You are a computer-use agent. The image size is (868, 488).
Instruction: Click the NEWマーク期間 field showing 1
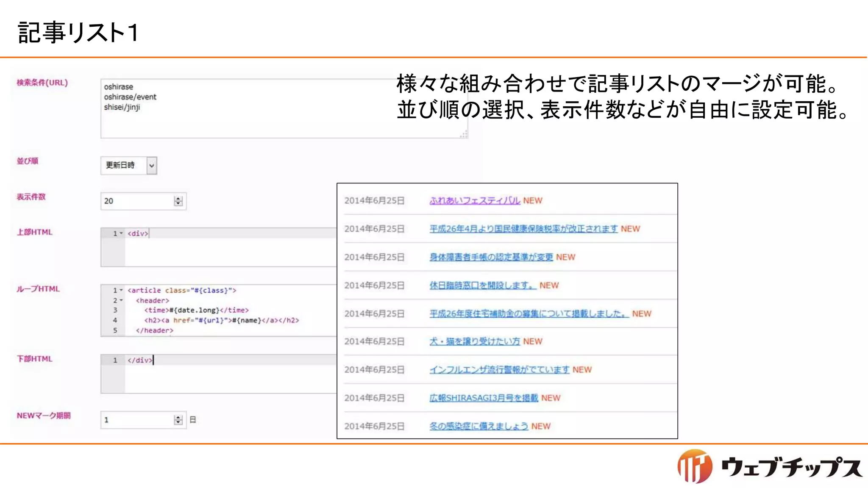(x=143, y=420)
